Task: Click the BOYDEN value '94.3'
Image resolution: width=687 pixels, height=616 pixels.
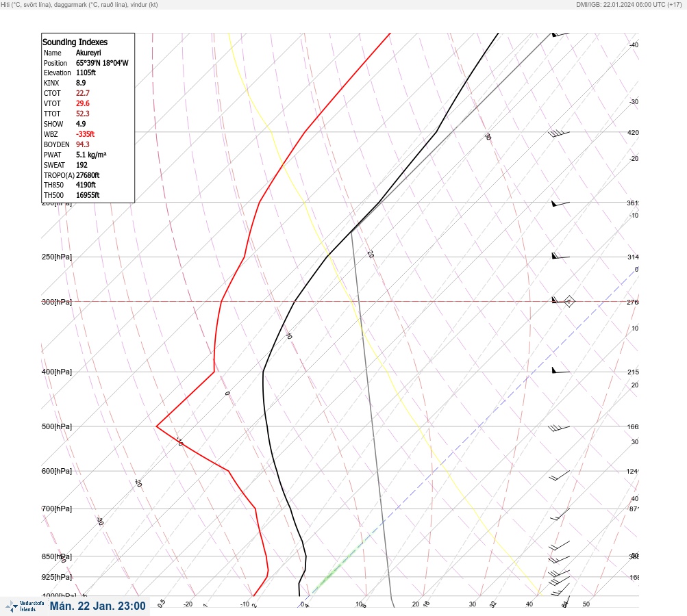Action: point(82,144)
